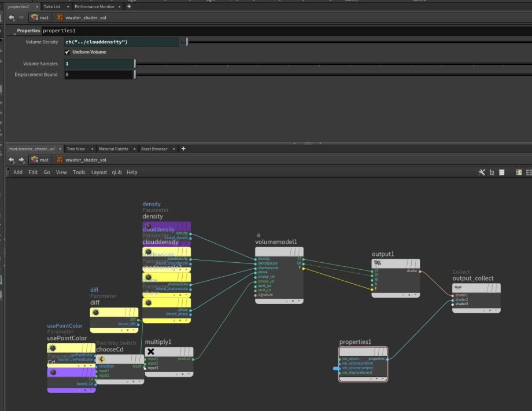The image size is (532, 411).
Task: Open the qLib menu
Action: (x=117, y=172)
